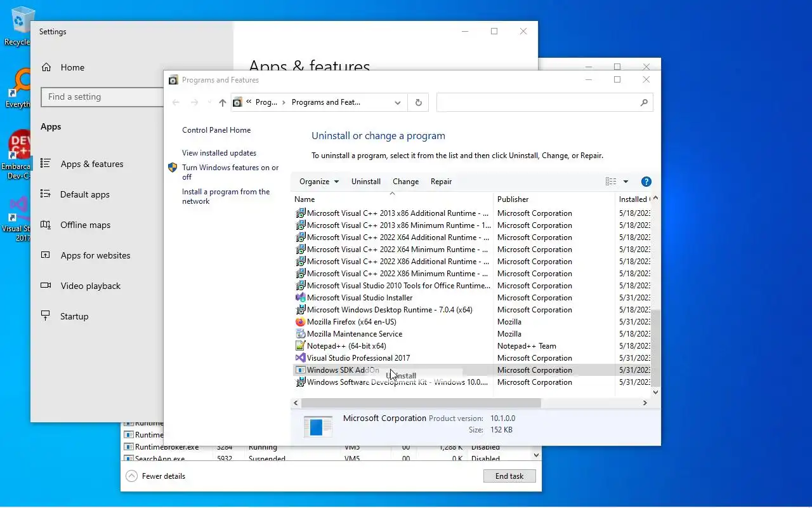
Task: Sort by the Name column header
Action: (392, 199)
